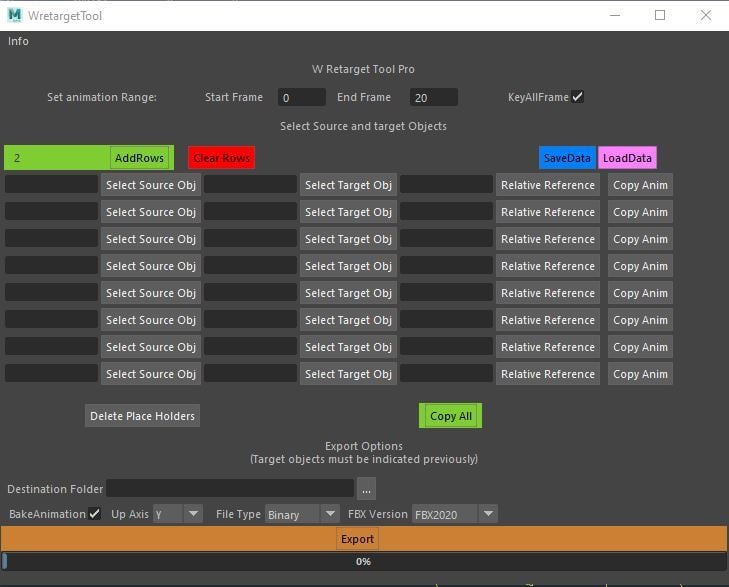
Task: Click Delete Place Holders button
Action: (142, 416)
